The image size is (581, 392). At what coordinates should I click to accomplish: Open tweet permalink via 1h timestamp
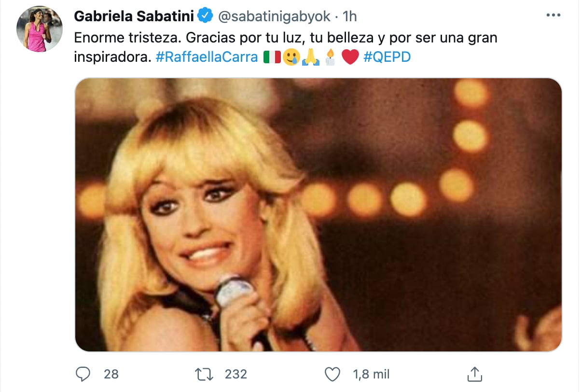[349, 16]
